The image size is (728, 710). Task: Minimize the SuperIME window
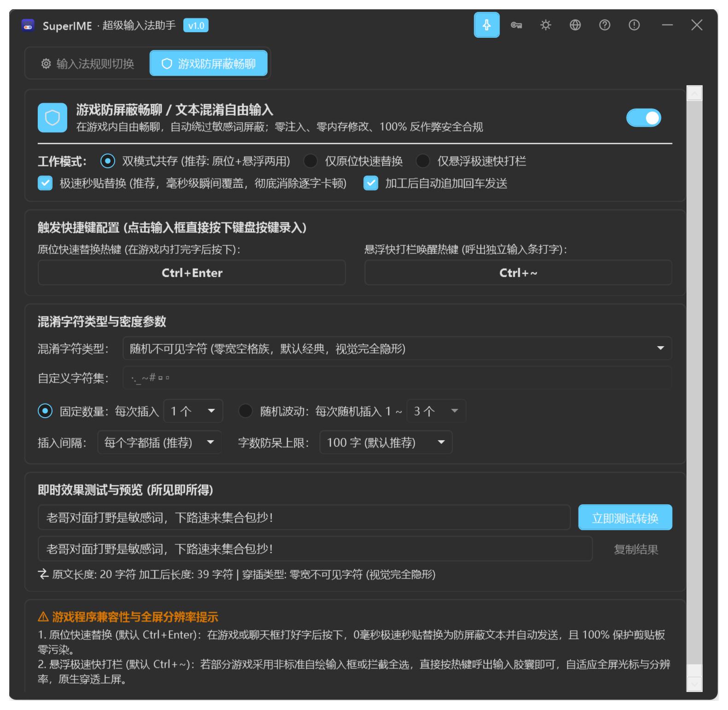click(x=667, y=25)
